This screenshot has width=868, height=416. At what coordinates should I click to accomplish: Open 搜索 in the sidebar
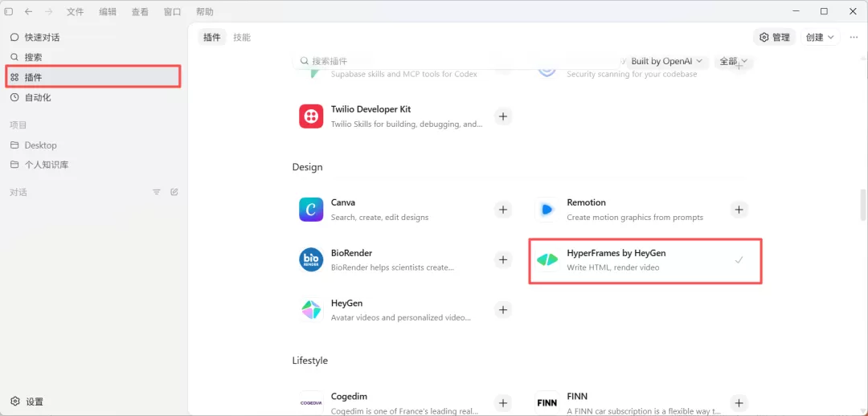(93, 57)
